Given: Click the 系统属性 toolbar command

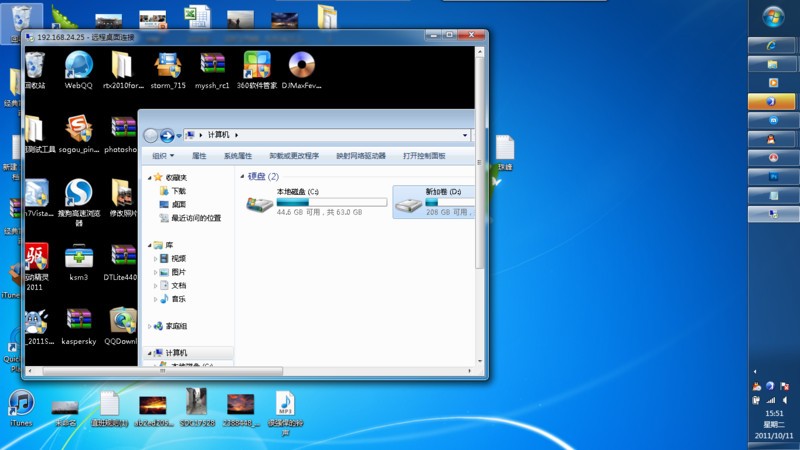Looking at the screenshot, I should coord(238,156).
